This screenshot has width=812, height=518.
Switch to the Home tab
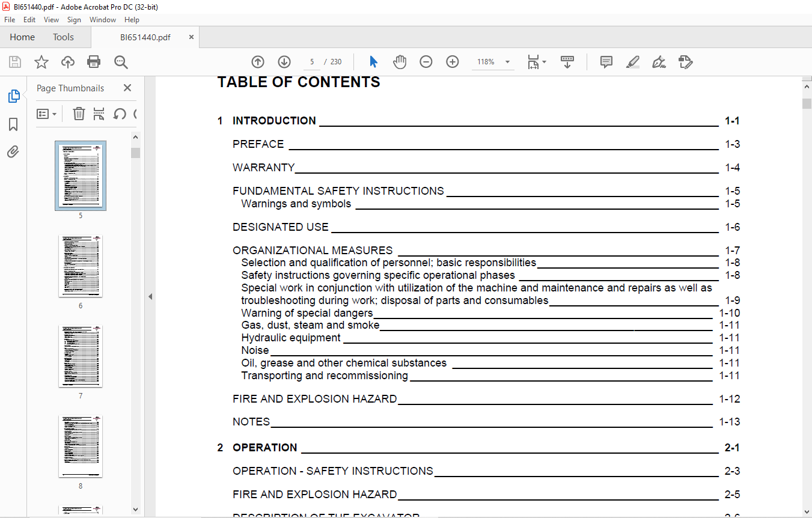point(22,37)
